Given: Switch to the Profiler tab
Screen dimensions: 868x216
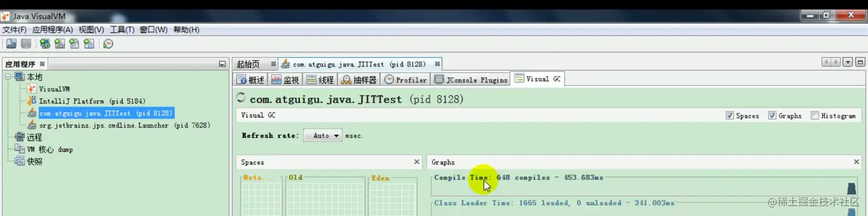Looking at the screenshot, I should pos(406,80).
